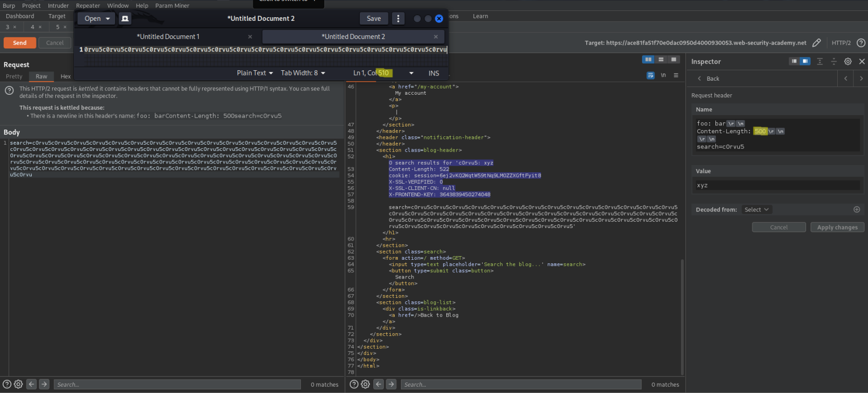
Task: Toggle show non-printable characters \n
Action: (663, 75)
